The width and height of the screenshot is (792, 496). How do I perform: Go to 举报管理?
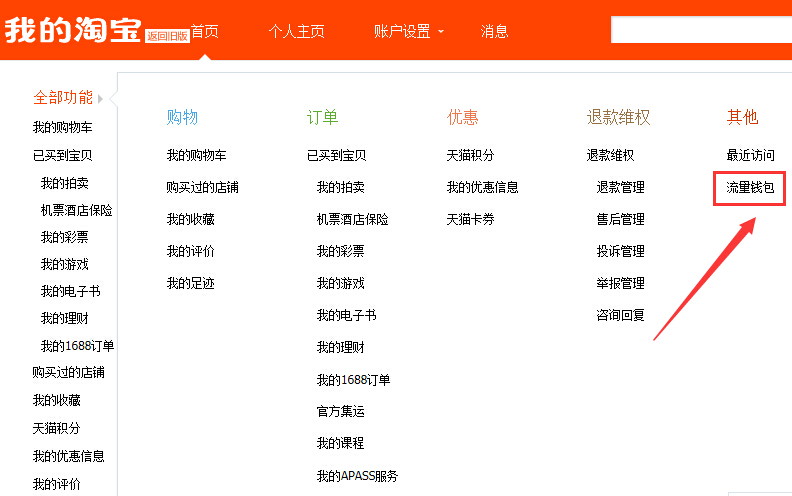(620, 283)
